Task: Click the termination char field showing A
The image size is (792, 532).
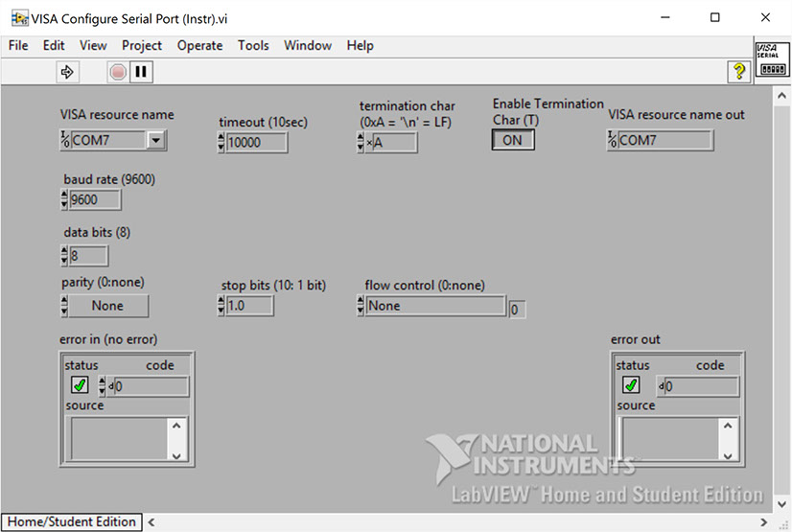Action: [x=394, y=142]
